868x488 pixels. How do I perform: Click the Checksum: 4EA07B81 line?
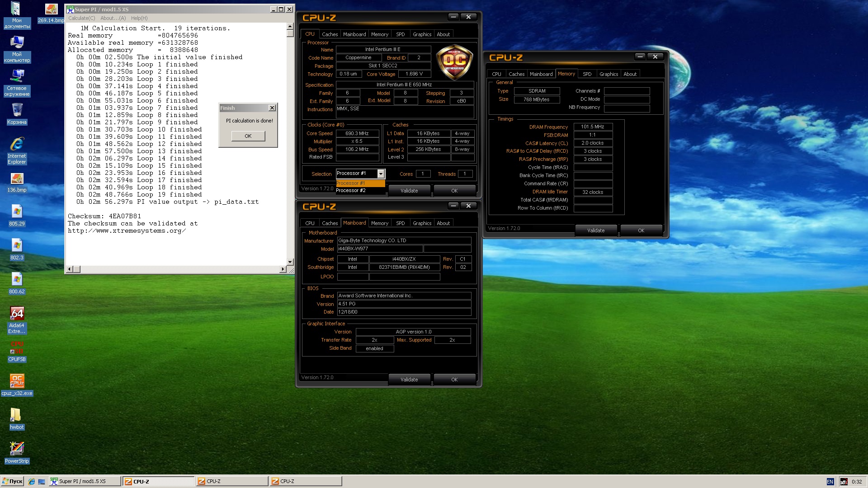click(104, 216)
